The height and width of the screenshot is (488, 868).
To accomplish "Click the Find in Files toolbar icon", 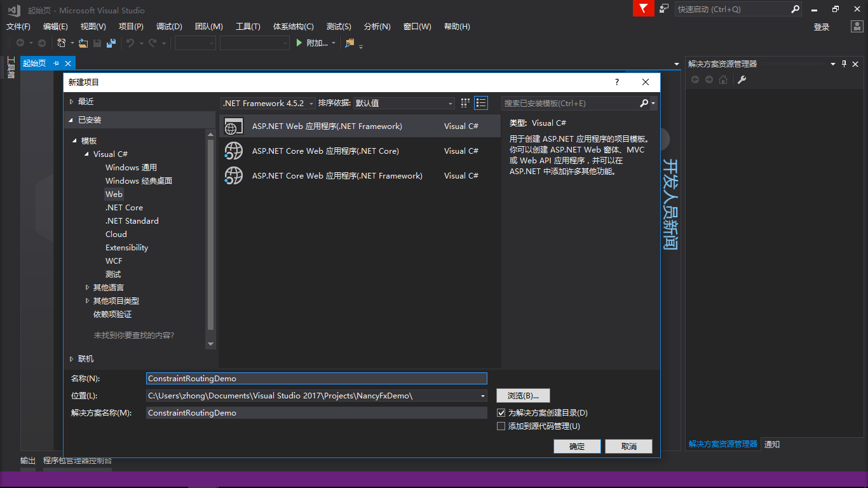I will pos(349,43).
